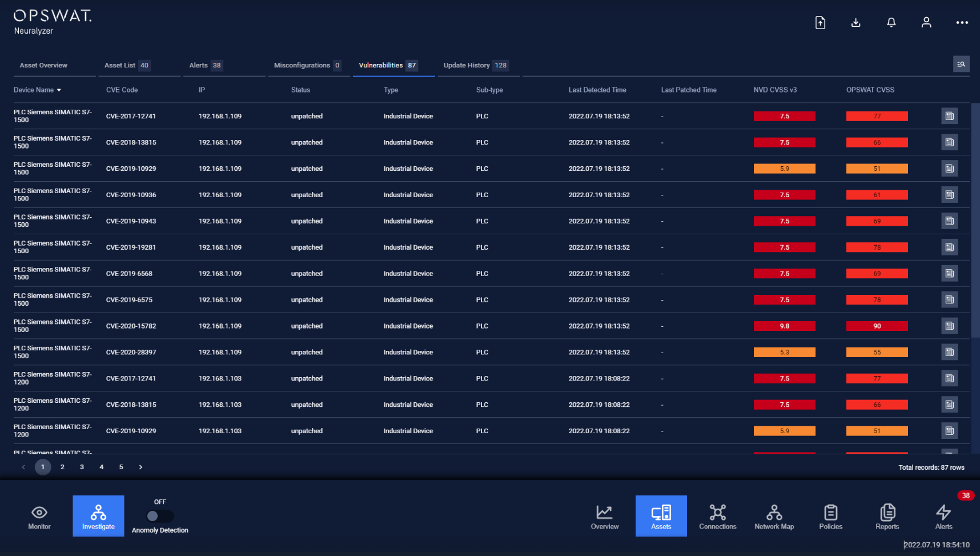Screen dimensions: 980x556
Task: Open the Assets section
Action: pyautogui.click(x=661, y=516)
